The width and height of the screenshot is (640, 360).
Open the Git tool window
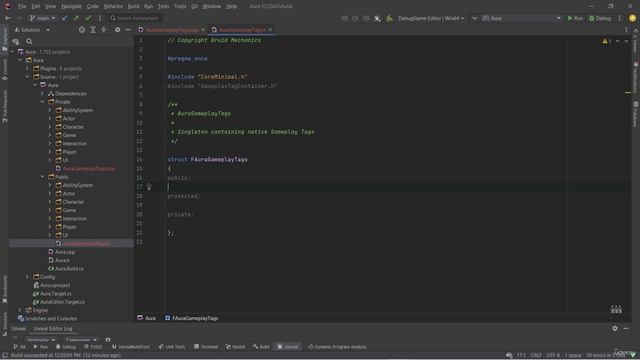pos(19,347)
